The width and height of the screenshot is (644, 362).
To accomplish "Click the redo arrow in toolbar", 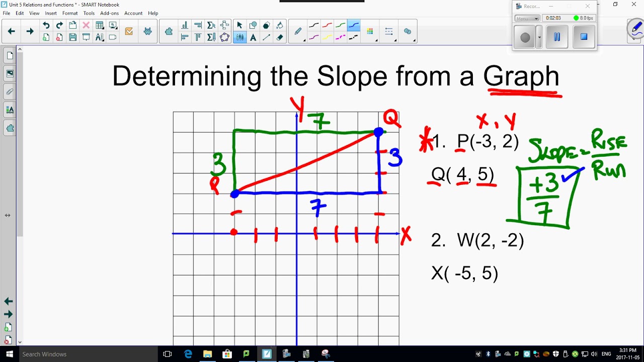I will 59,25.
